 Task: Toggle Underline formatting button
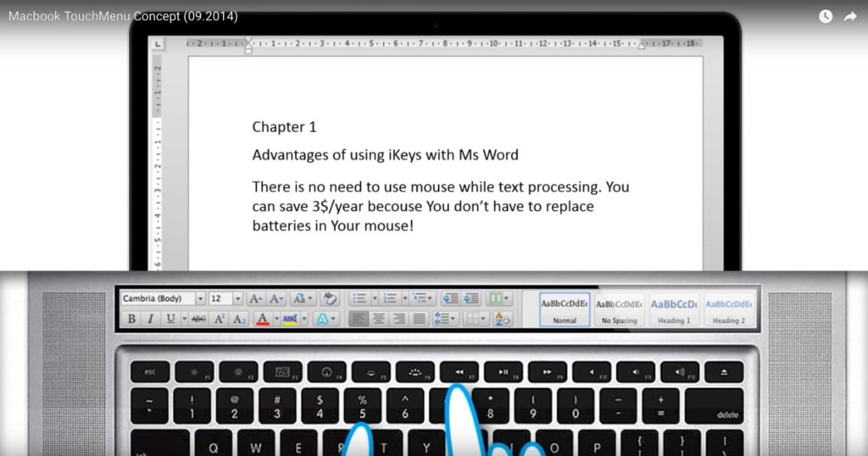point(170,319)
